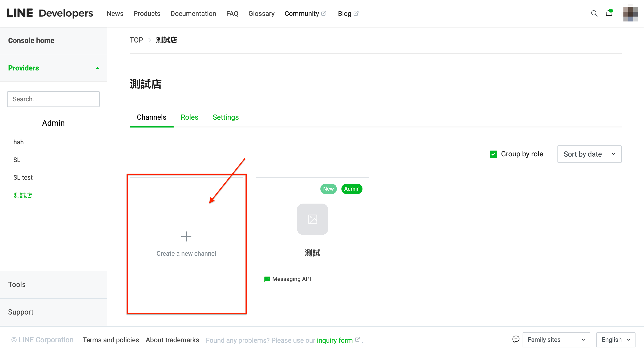The image size is (644, 353).
Task: Click plus icon to create channel
Action: coord(186,236)
